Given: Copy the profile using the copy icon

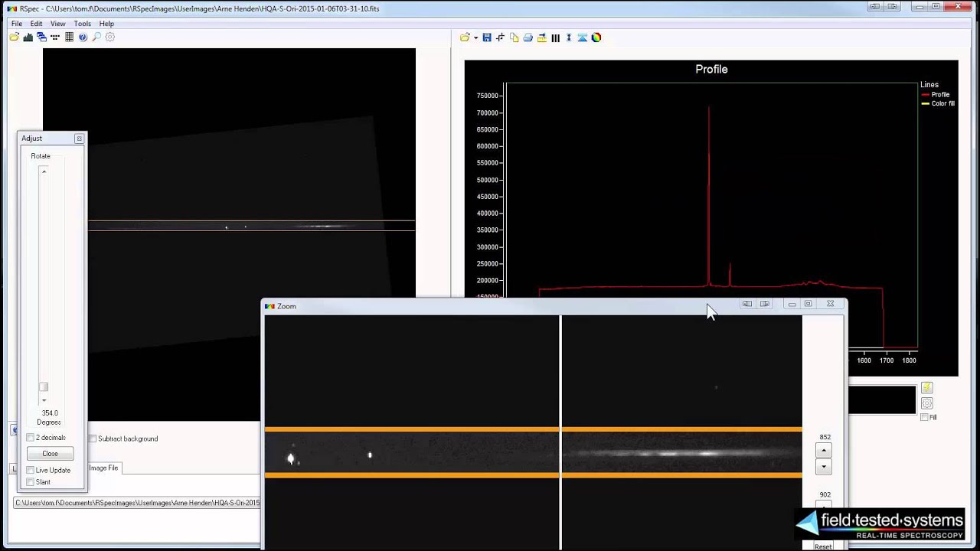Looking at the screenshot, I should pyautogui.click(x=514, y=37).
